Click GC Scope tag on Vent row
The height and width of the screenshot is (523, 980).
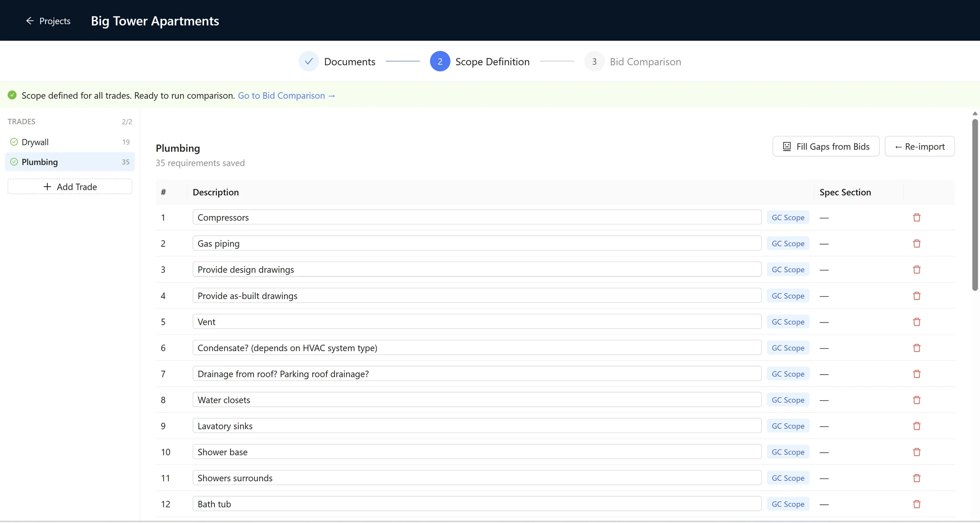coord(788,322)
